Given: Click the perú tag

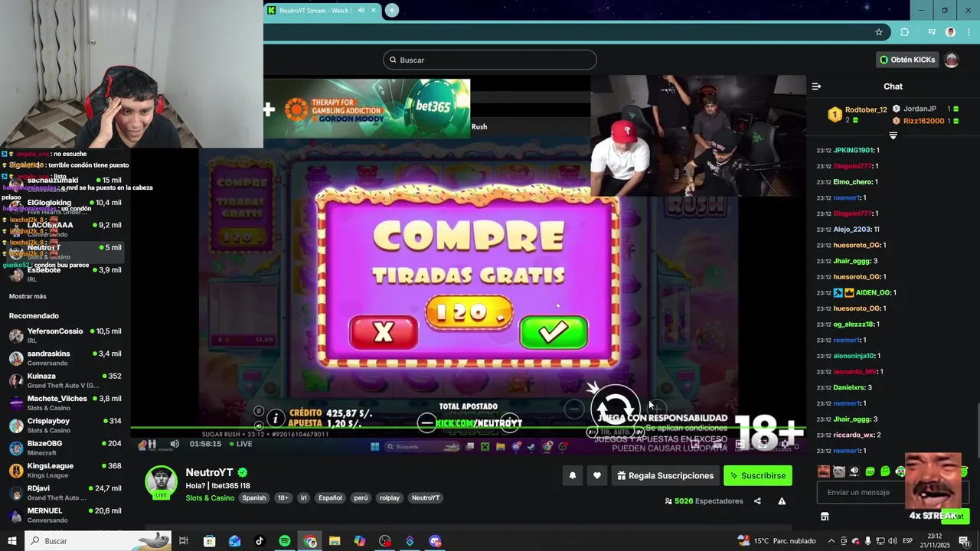Looking at the screenshot, I should pyautogui.click(x=361, y=498).
